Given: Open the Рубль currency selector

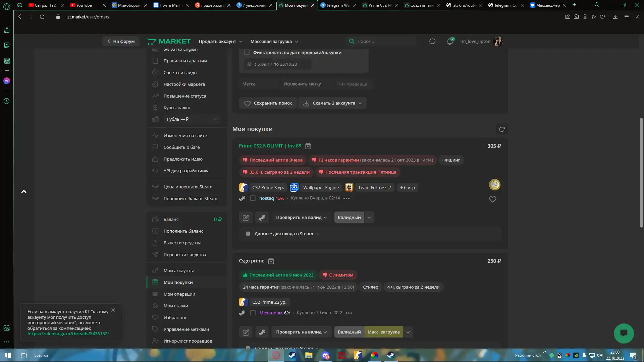Looking at the screenshot, I should point(192,119).
